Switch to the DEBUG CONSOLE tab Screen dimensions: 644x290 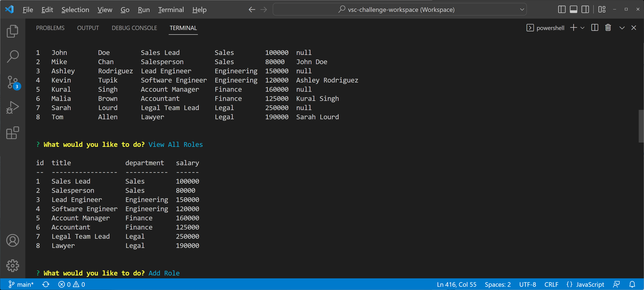(x=134, y=28)
